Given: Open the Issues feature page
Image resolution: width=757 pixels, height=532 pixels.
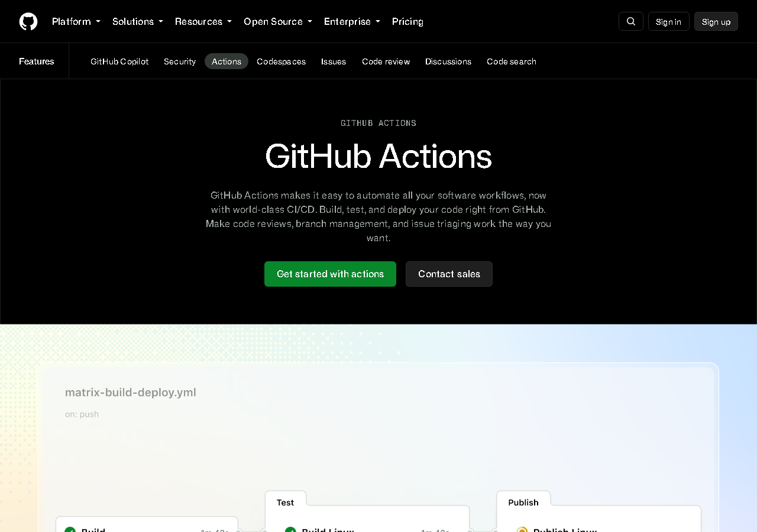Looking at the screenshot, I should tap(334, 61).
